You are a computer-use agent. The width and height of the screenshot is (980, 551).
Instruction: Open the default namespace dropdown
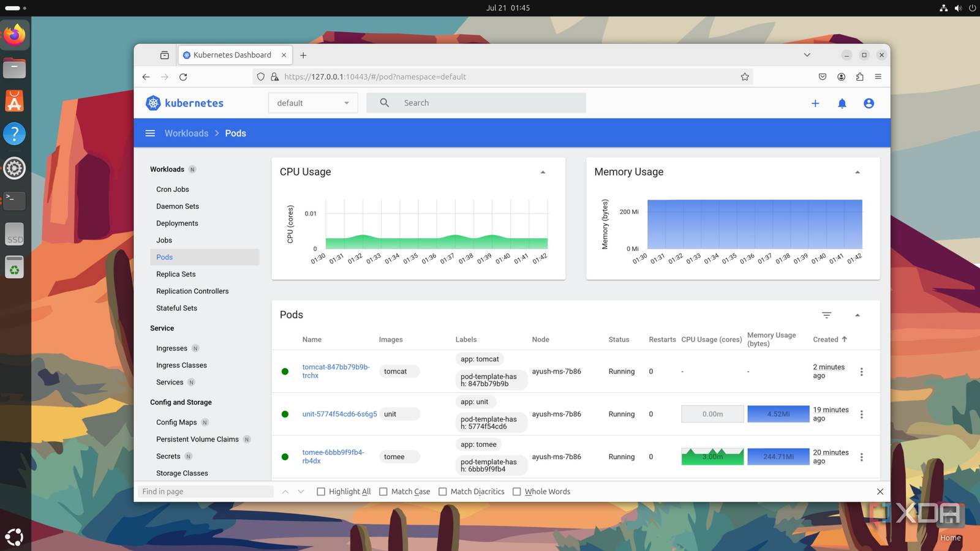[313, 103]
